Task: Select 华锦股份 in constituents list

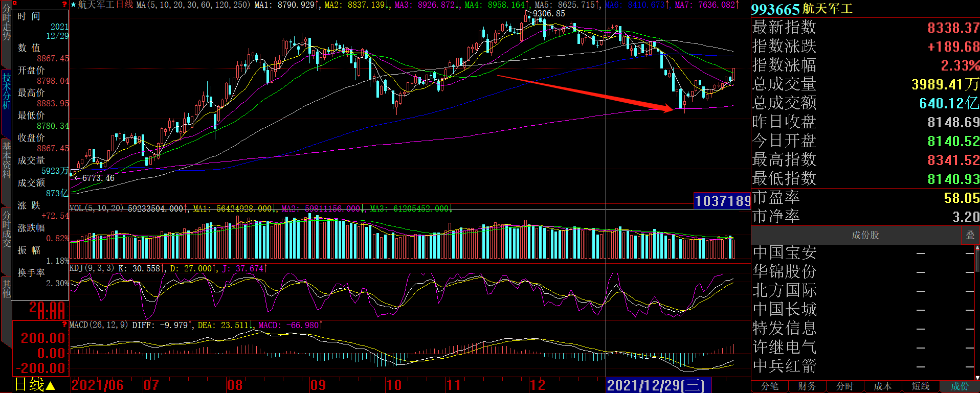Action: pyautogui.click(x=785, y=272)
